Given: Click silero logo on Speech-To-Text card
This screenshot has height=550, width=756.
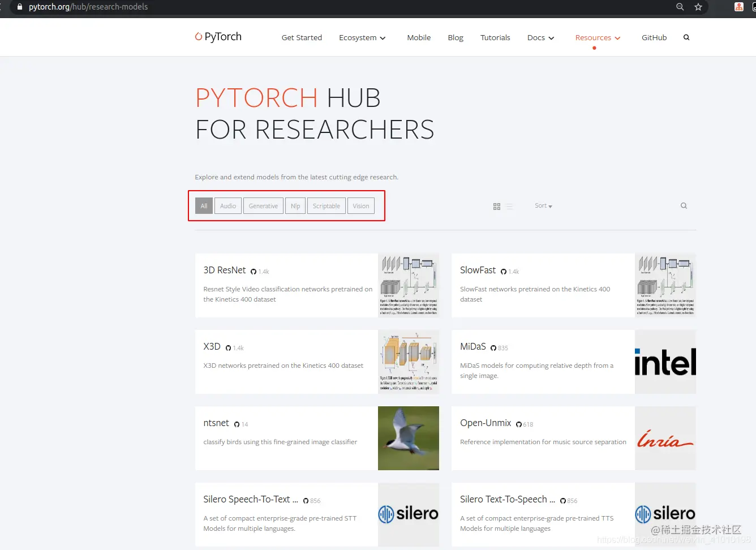Looking at the screenshot, I should [x=409, y=515].
